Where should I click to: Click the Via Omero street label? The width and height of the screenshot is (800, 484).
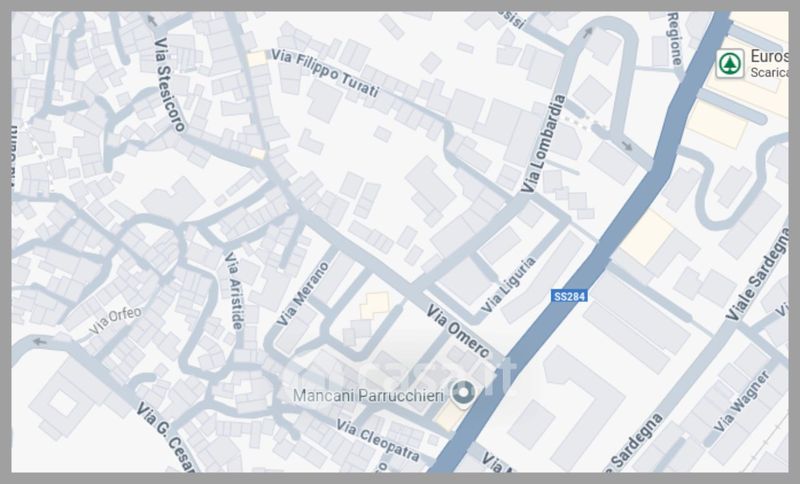point(458,332)
